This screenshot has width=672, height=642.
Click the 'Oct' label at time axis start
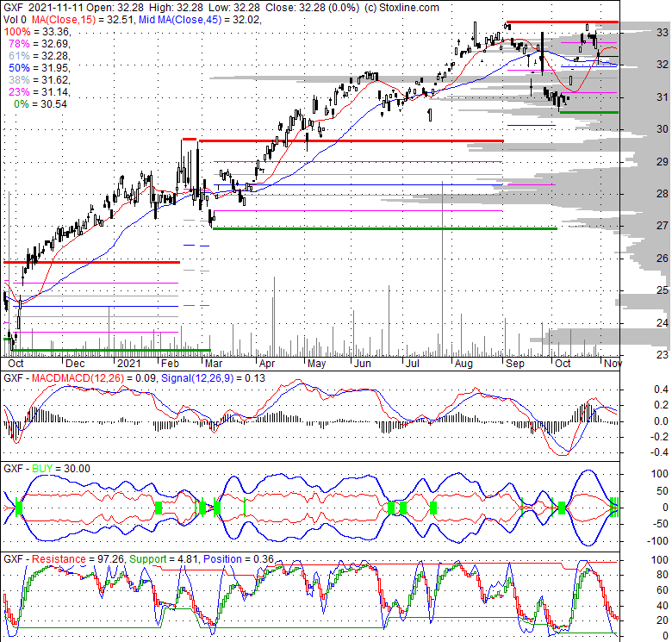pos(16,364)
